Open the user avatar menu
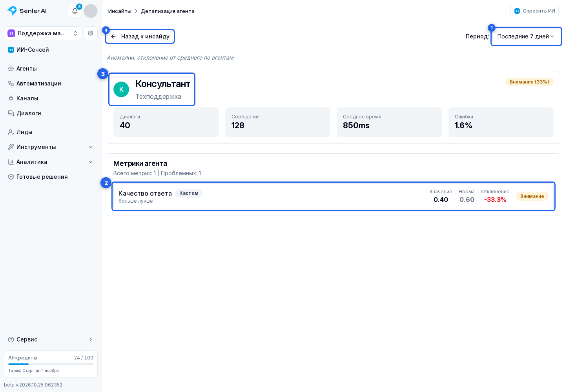Image resolution: width=565 pixels, height=392 pixels. pos(91,11)
